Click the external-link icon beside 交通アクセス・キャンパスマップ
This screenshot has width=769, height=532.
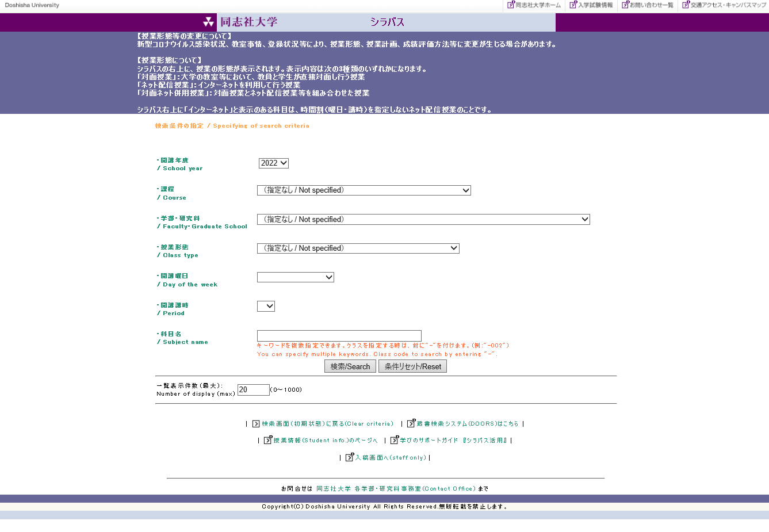[686, 5]
